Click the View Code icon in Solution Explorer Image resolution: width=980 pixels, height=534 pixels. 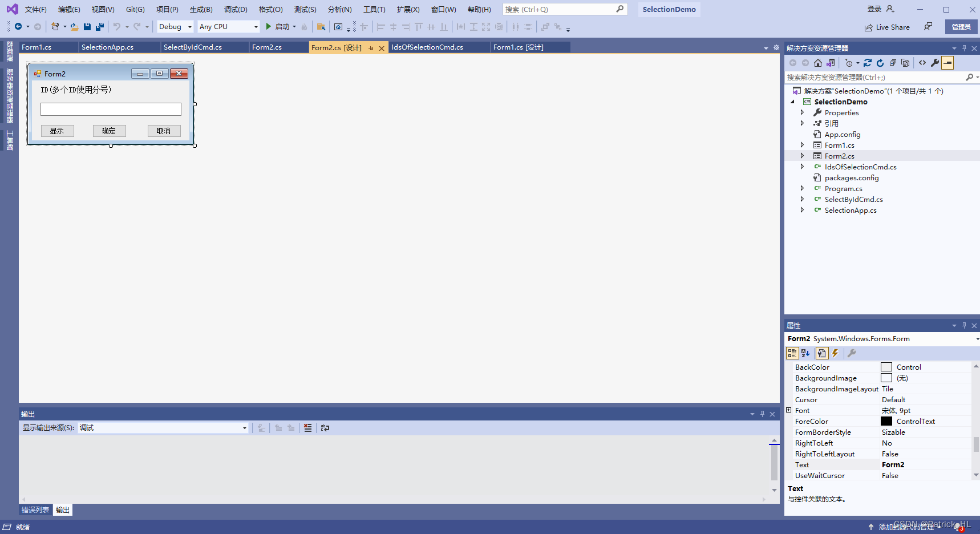point(922,63)
